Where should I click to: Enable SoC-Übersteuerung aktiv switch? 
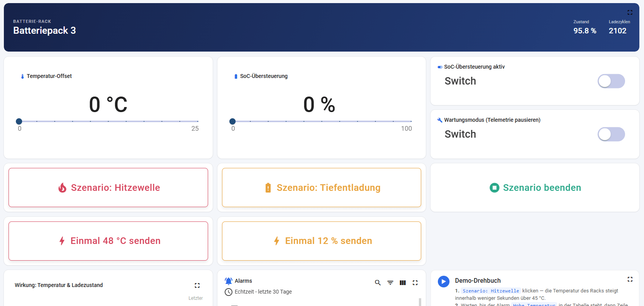pyautogui.click(x=611, y=81)
